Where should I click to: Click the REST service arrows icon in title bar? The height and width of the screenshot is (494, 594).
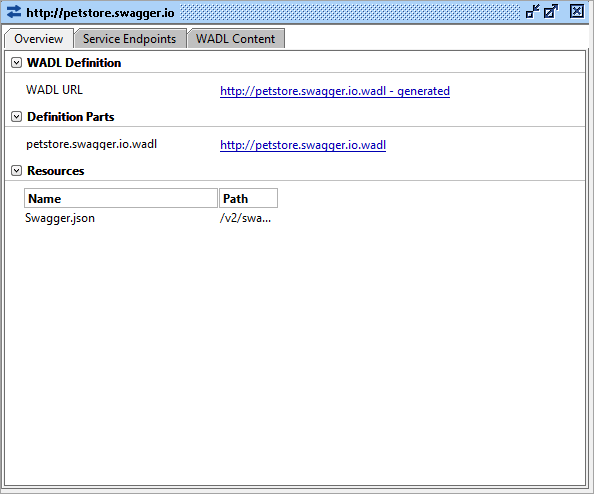(x=14, y=12)
